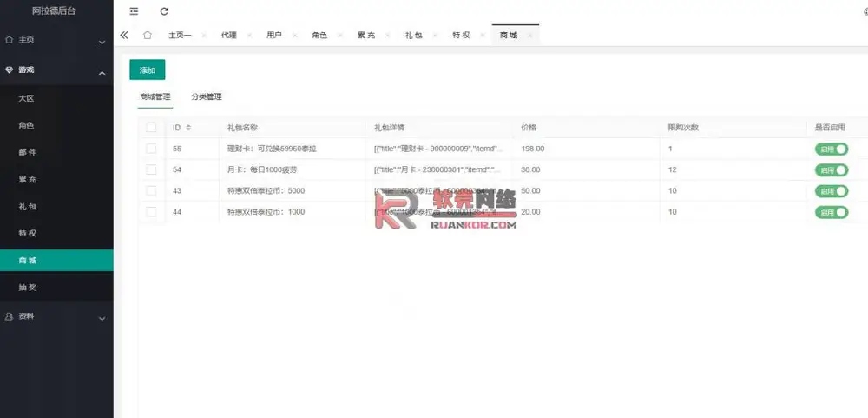Close the 特权 tab
The width and height of the screenshot is (868, 418).
coord(483,36)
